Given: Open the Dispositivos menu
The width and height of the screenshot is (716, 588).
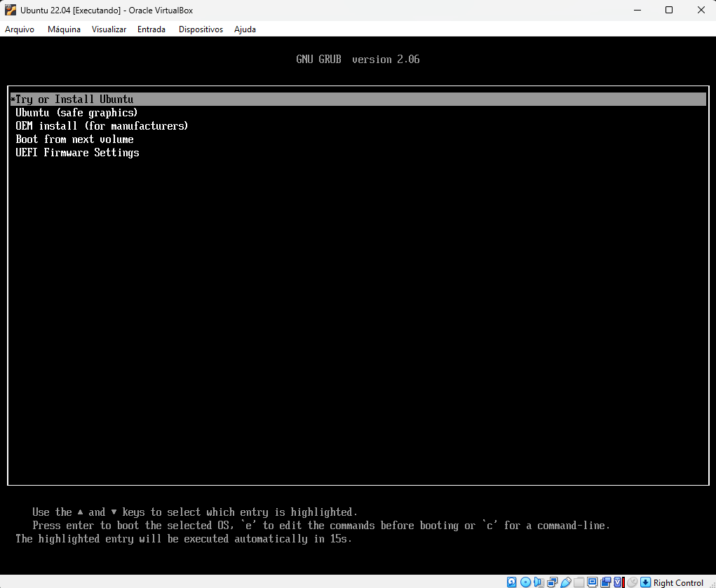Looking at the screenshot, I should coord(201,29).
